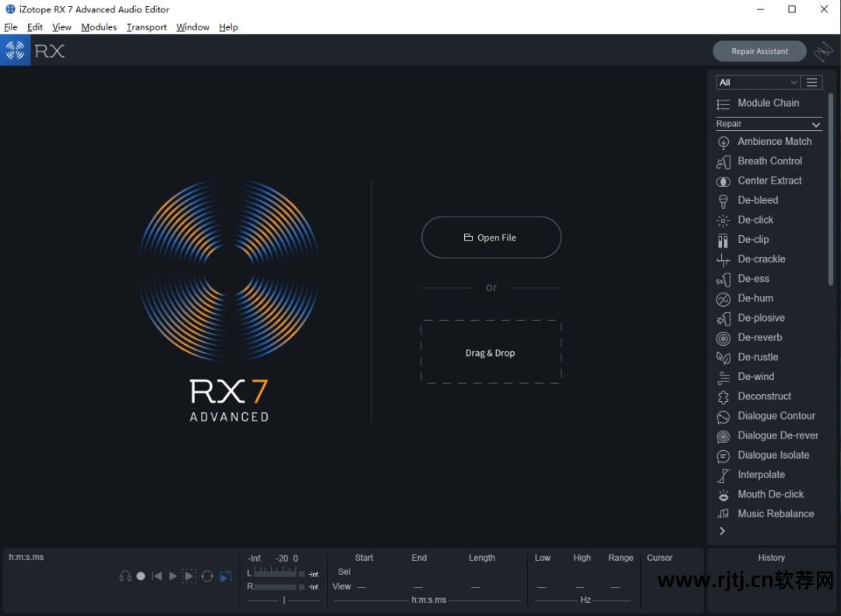
Task: Select the De-clip module icon
Action: [723, 240]
